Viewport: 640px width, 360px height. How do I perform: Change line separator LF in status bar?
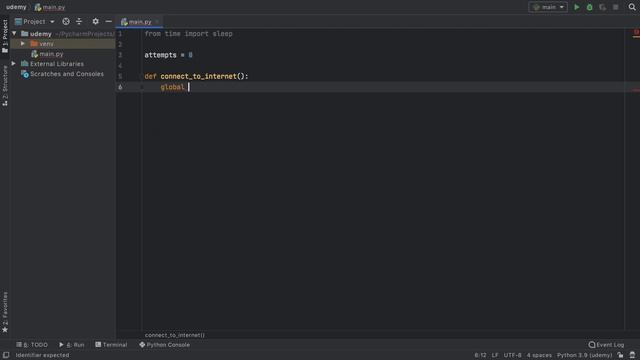coord(495,355)
